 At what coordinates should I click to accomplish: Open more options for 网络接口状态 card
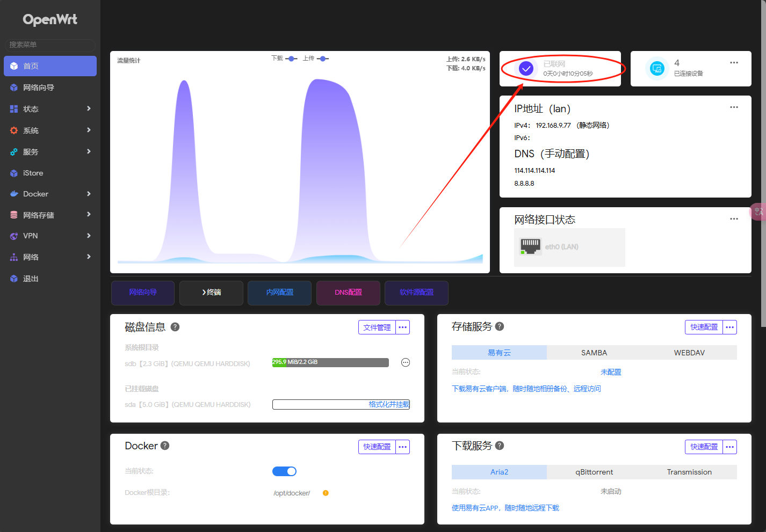[x=734, y=219]
